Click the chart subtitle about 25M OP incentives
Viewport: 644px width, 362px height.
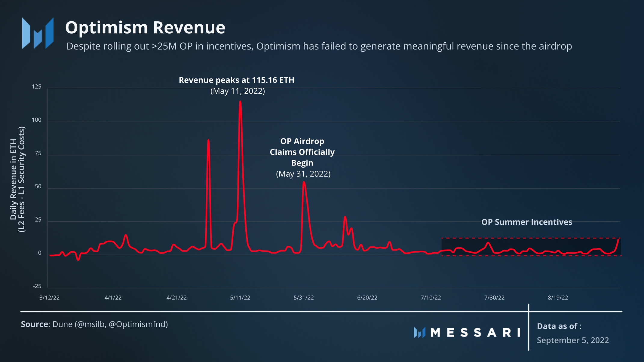[319, 46]
